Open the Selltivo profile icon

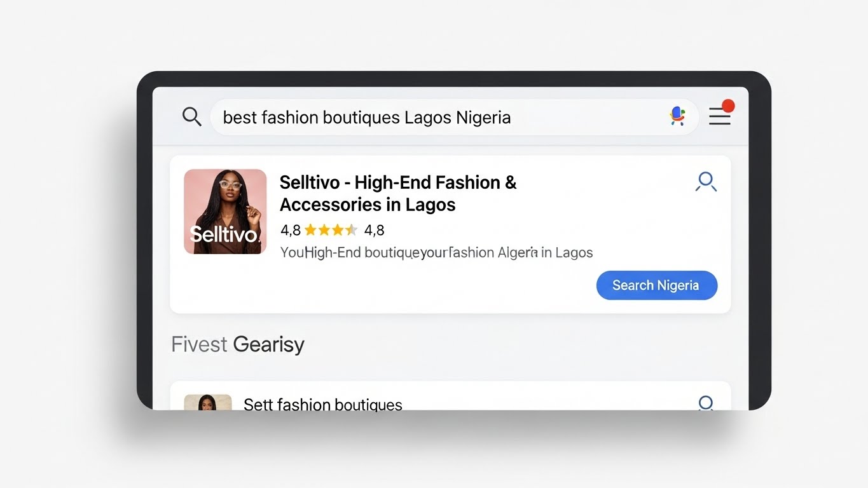(x=706, y=182)
